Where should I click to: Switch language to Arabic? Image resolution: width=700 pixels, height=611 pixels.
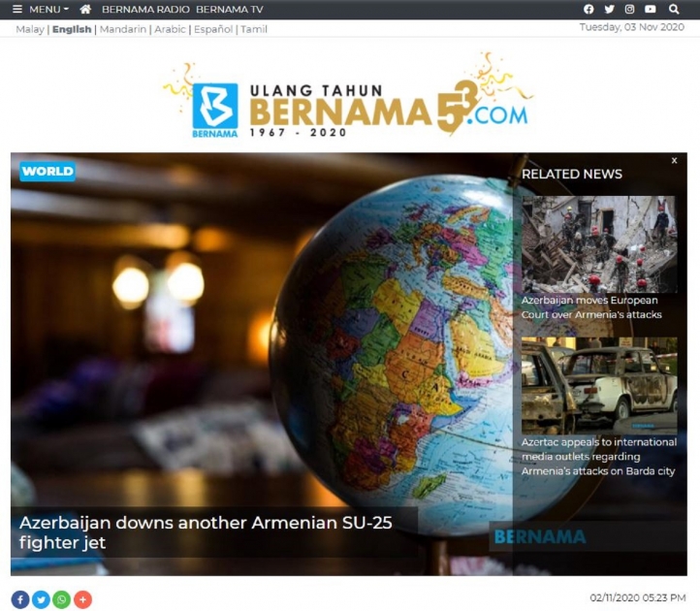pyautogui.click(x=170, y=29)
